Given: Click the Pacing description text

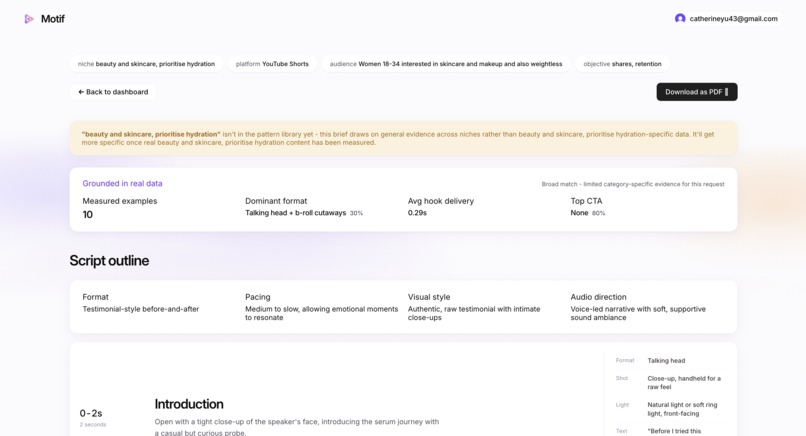Looking at the screenshot, I should pyautogui.click(x=321, y=313).
